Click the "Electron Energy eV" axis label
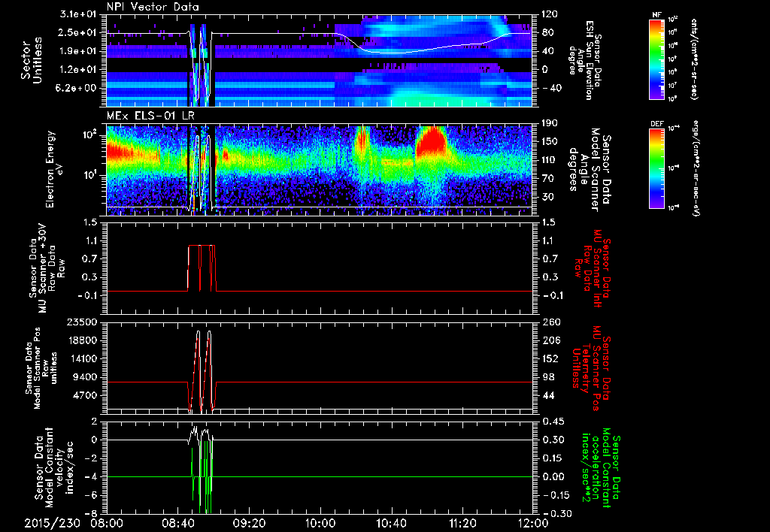770x532 pixels. coord(54,169)
